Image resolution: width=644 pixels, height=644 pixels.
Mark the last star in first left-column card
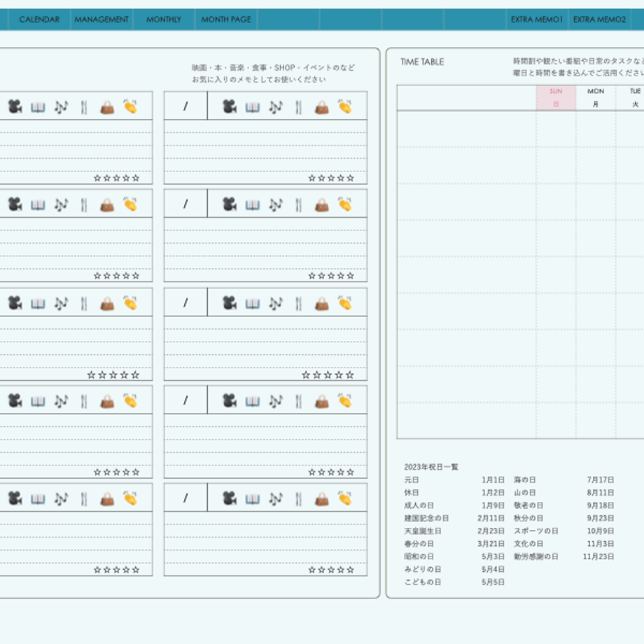pyautogui.click(x=136, y=178)
